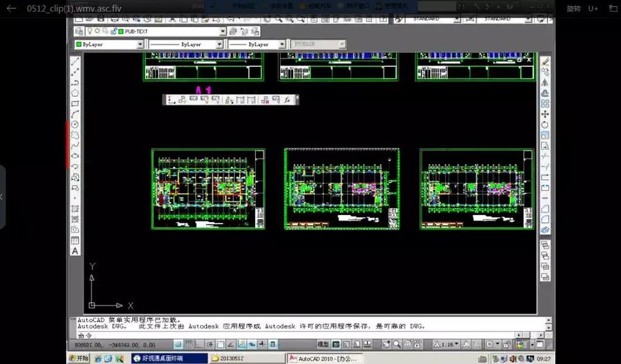Select the Construction Line tool
This screenshot has width=621, height=364.
75,72
